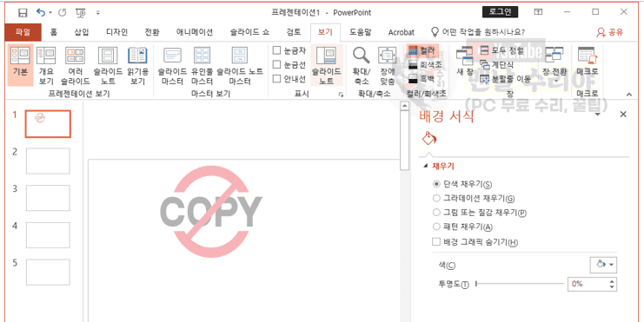Open the ribbon display options icon
The image size is (644, 322).
click(538, 12)
